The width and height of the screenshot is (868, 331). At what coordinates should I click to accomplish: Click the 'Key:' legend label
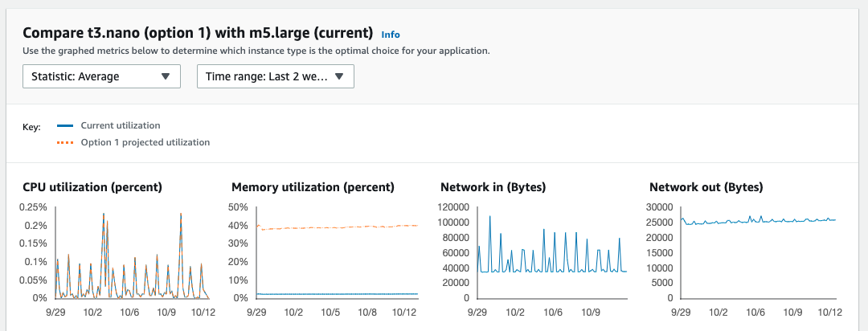point(31,127)
